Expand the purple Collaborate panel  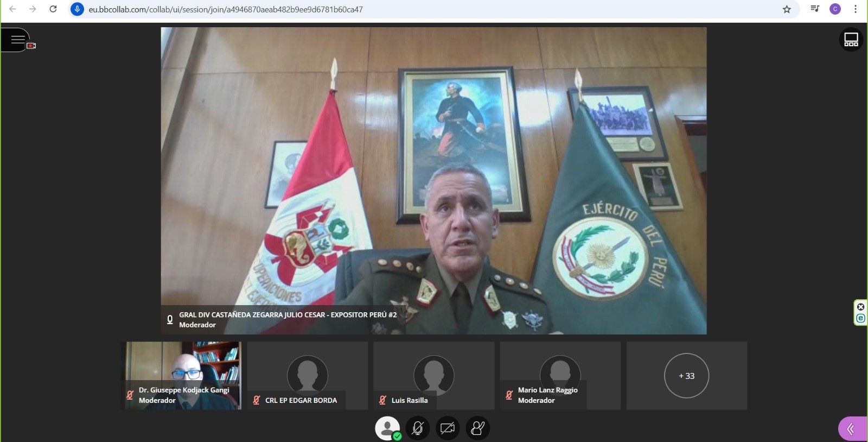click(x=852, y=429)
